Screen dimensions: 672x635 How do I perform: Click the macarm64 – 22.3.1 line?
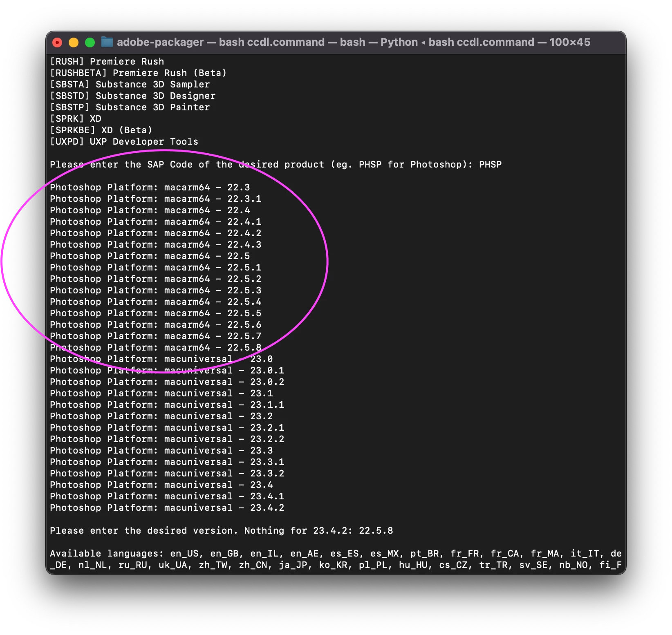pos(156,199)
